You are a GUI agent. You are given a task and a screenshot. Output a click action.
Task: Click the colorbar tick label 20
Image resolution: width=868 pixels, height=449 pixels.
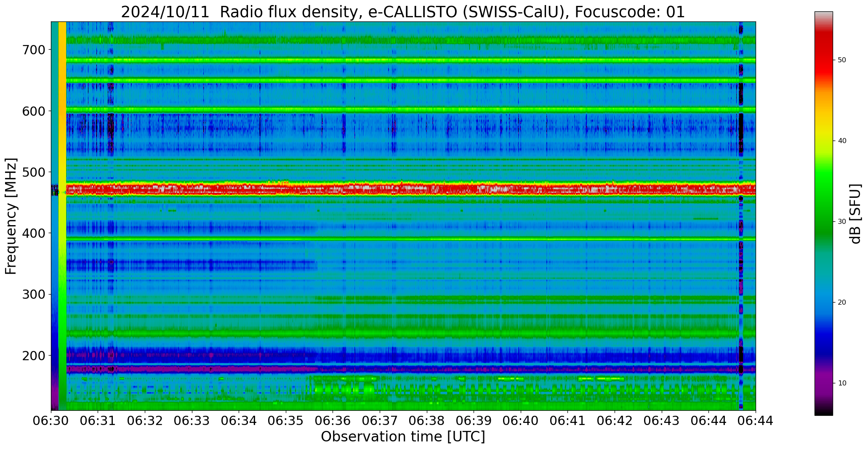[842, 302]
